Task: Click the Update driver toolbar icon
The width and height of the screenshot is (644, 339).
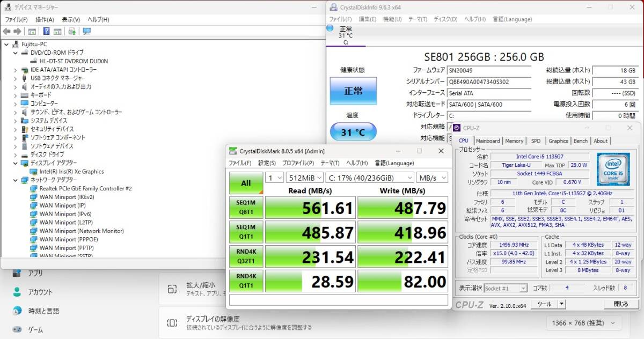Action: coord(72,31)
